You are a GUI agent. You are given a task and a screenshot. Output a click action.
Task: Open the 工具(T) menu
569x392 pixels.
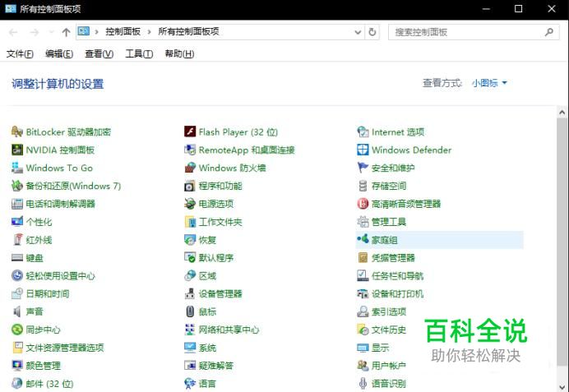click(139, 53)
